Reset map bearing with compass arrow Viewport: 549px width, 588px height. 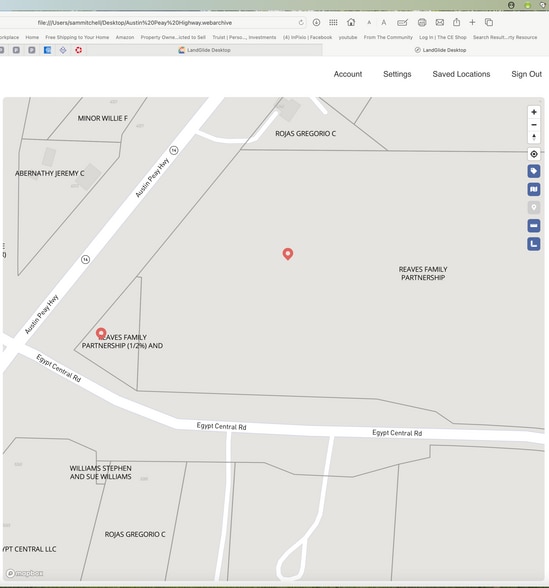click(x=534, y=137)
